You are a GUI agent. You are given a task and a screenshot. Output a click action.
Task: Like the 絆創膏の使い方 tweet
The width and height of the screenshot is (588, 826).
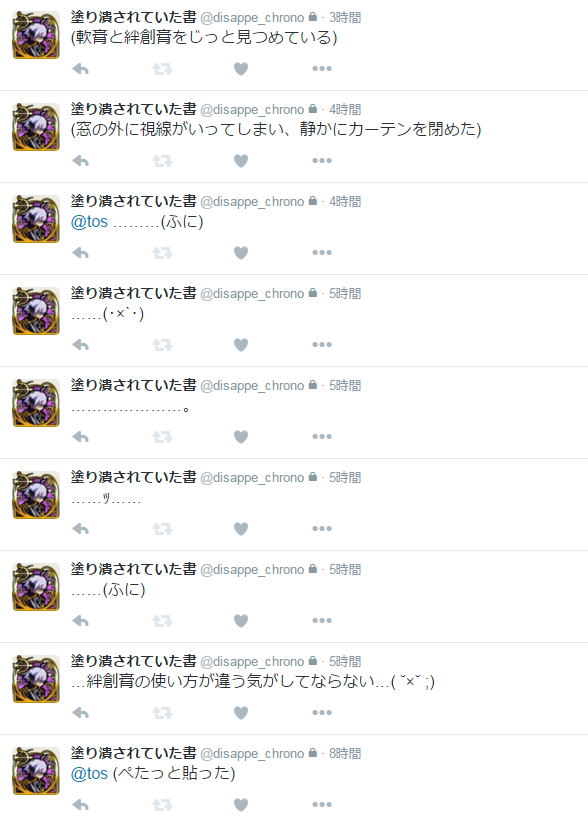click(241, 713)
